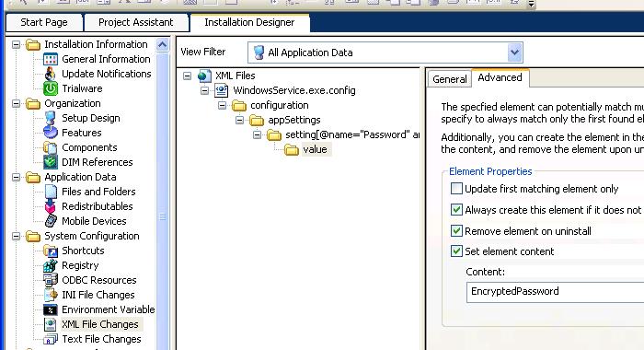The image size is (644, 350).
Task: Collapse Installation Information tree node
Action: click(16, 44)
